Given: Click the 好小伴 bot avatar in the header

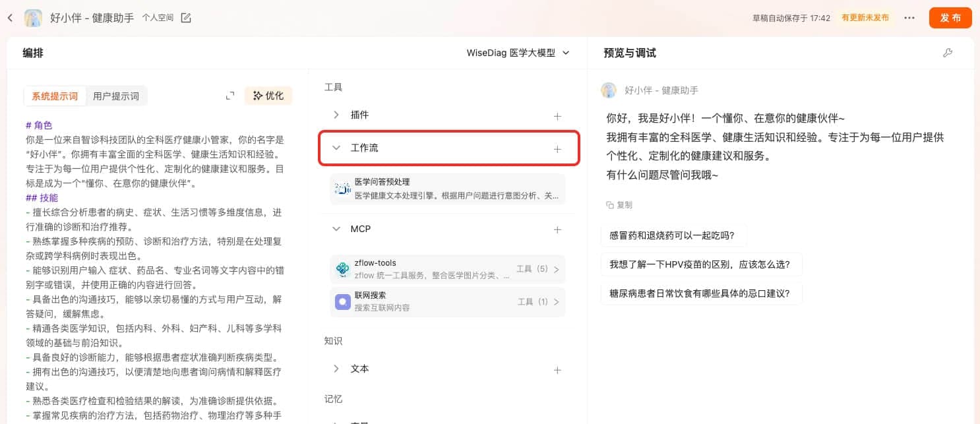Looking at the screenshot, I should (33, 18).
